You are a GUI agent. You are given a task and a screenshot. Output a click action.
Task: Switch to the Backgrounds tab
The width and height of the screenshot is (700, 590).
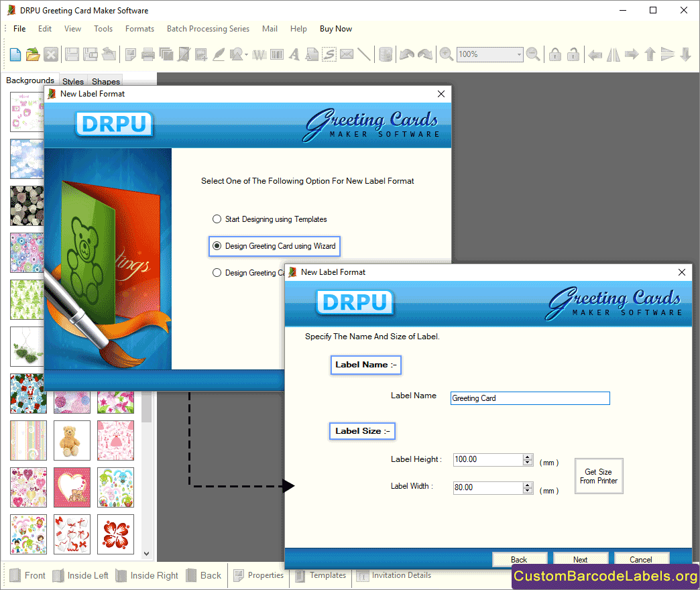pyautogui.click(x=30, y=80)
